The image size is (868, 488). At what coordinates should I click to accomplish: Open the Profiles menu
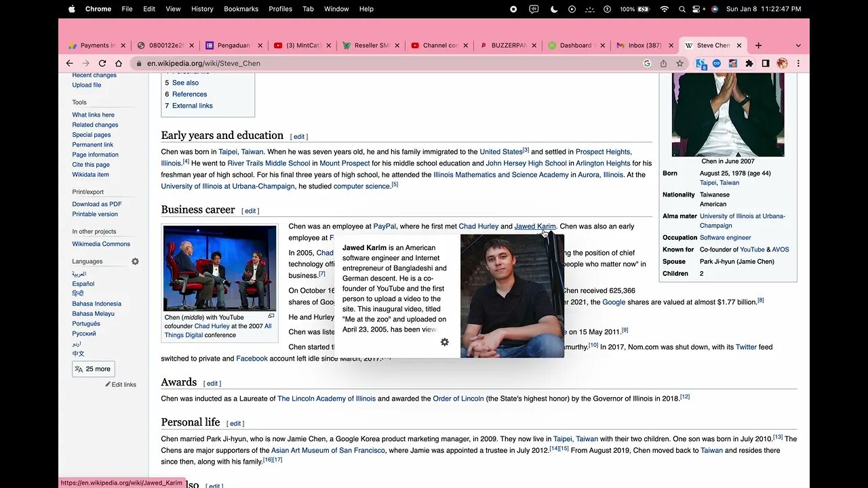(280, 9)
